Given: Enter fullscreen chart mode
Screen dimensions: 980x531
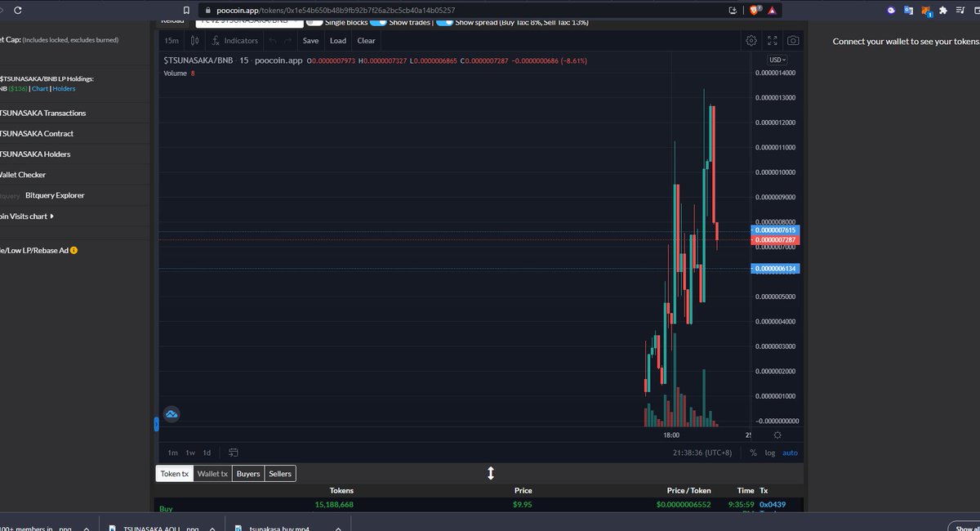Looking at the screenshot, I should click(773, 40).
